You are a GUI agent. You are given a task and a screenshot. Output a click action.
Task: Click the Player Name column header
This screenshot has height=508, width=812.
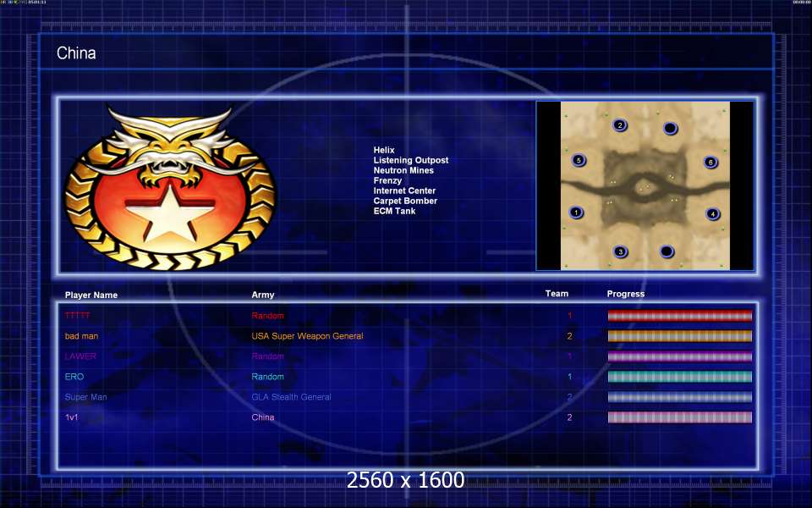click(x=91, y=295)
